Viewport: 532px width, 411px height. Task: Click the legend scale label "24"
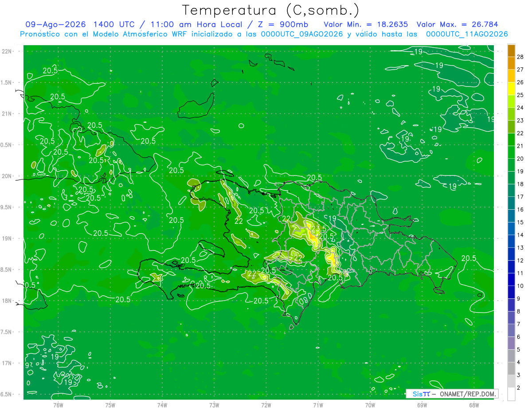pos(521,108)
